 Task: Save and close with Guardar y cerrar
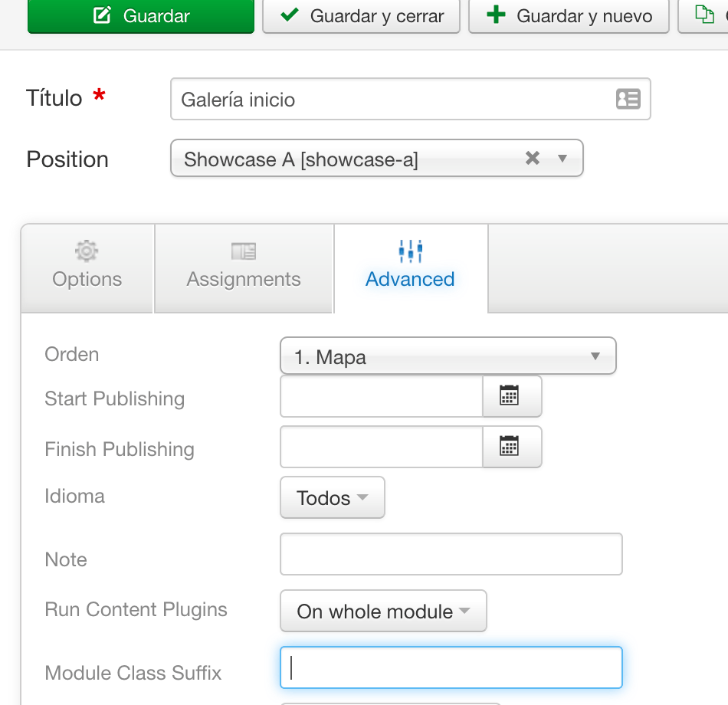pos(361,16)
